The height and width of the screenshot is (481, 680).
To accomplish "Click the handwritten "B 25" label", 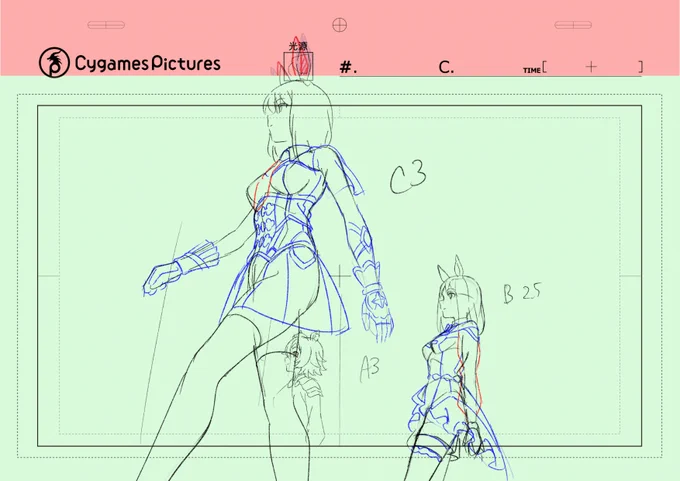I will coord(523,293).
